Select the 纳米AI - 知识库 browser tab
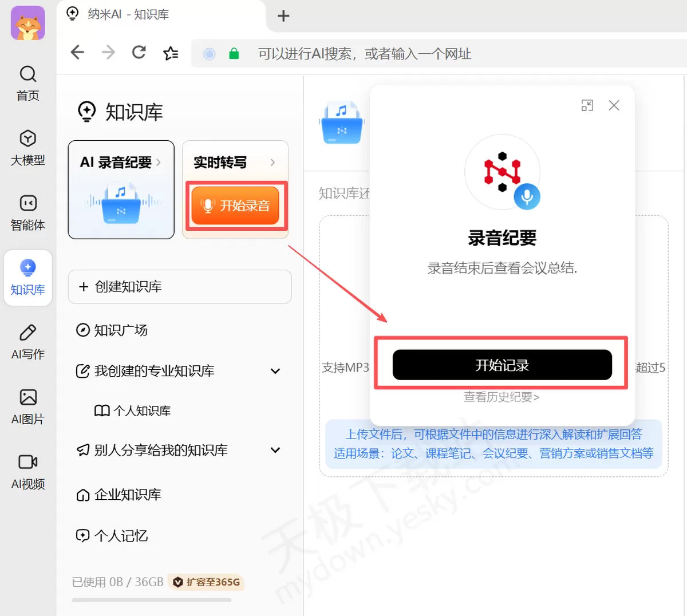 tap(161, 14)
